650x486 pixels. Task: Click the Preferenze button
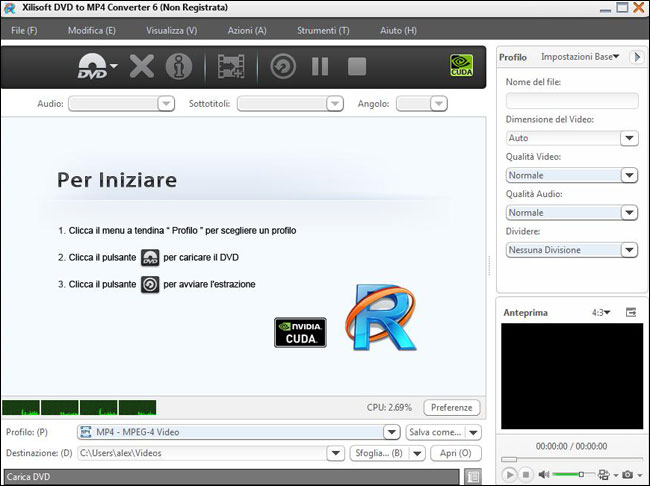(452, 408)
